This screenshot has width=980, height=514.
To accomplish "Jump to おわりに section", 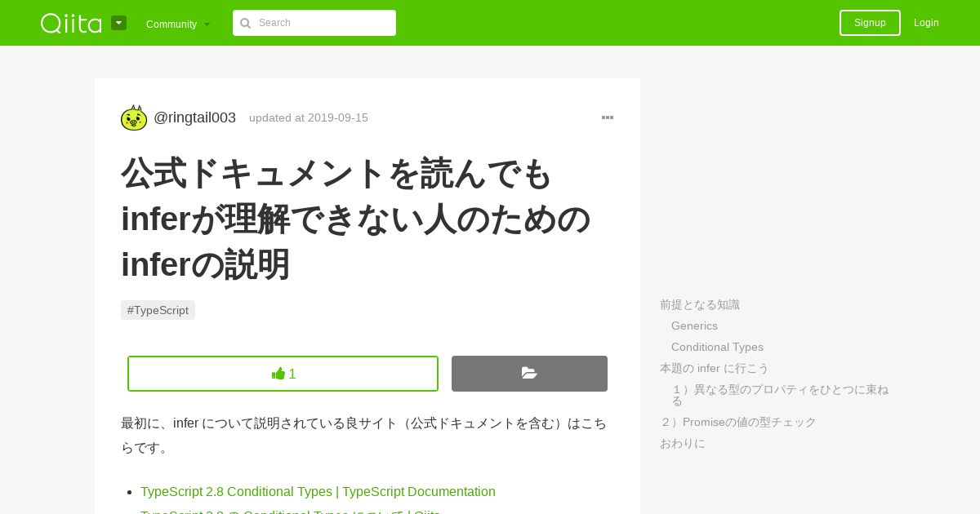I will click(x=683, y=443).
